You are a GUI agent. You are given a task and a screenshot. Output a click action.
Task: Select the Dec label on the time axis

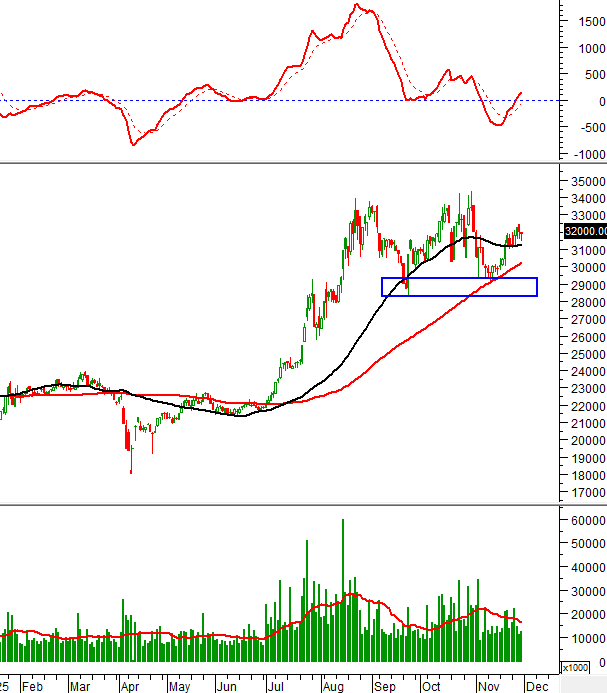pos(535,687)
